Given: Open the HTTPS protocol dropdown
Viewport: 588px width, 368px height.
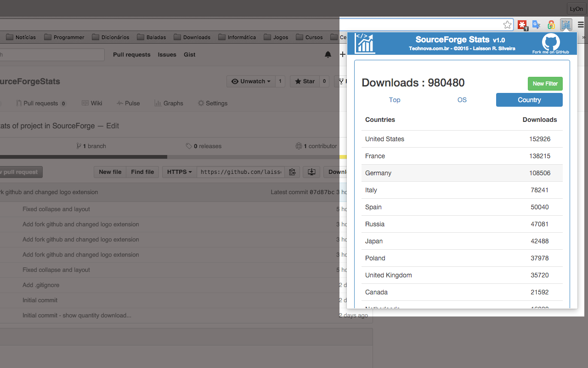Looking at the screenshot, I should click(179, 172).
